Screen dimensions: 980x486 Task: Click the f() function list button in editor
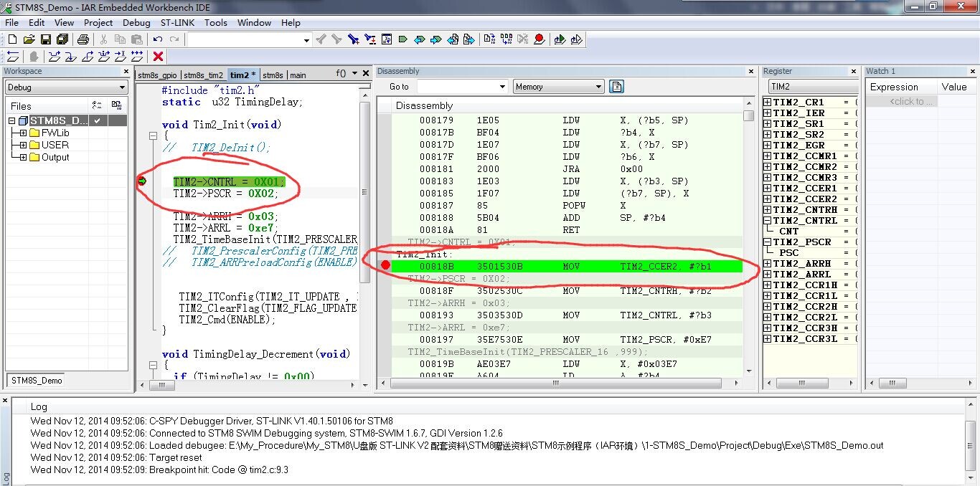point(341,74)
